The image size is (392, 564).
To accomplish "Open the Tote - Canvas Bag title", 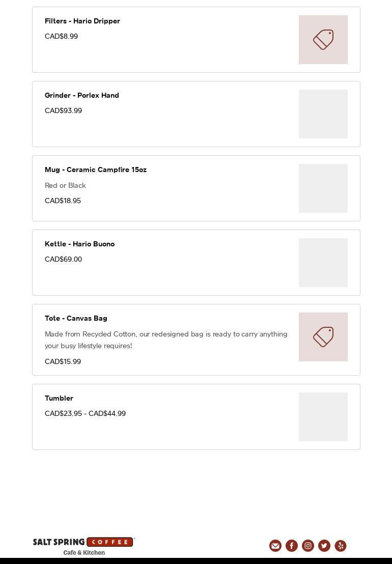I will point(76,318).
